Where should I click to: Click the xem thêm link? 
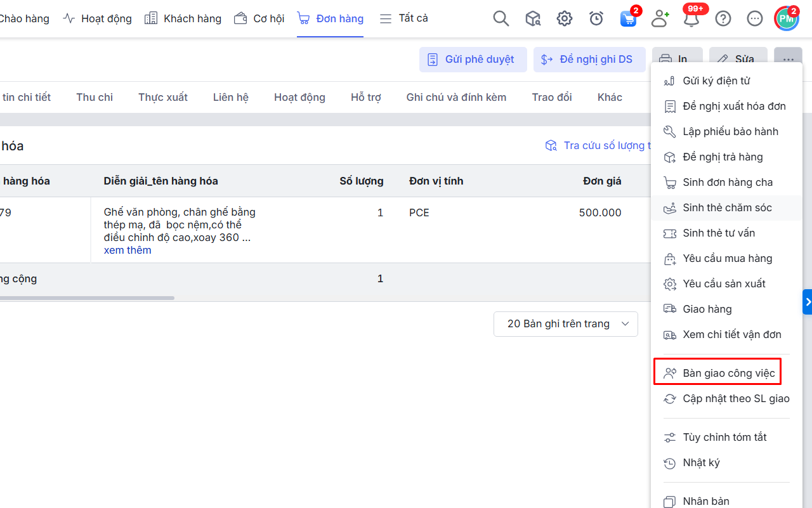pyautogui.click(x=128, y=251)
